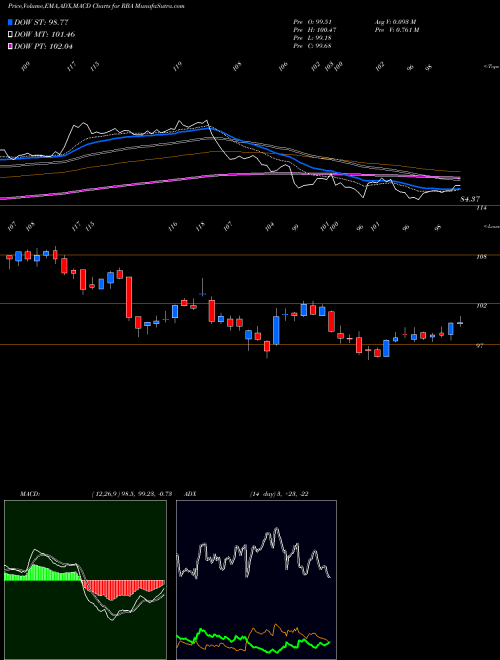Click the 'Pre O: 99.51' value
The height and width of the screenshot is (660, 500).
(313, 21)
